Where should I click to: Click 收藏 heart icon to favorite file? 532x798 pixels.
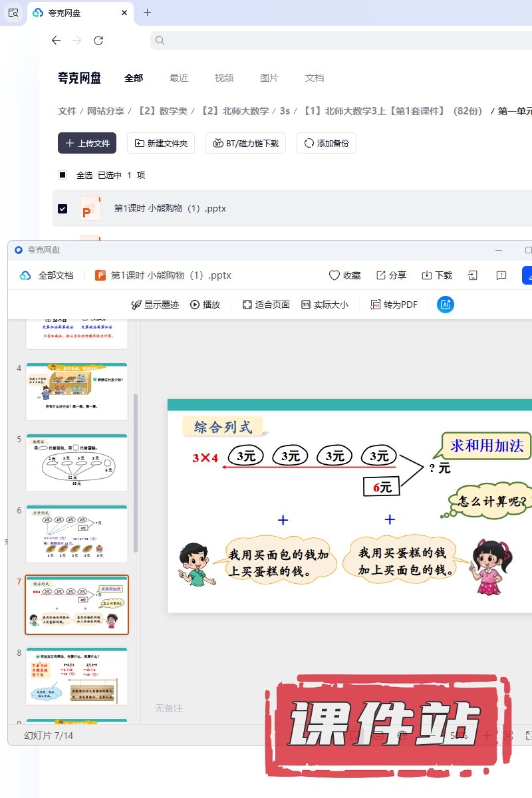click(x=334, y=275)
